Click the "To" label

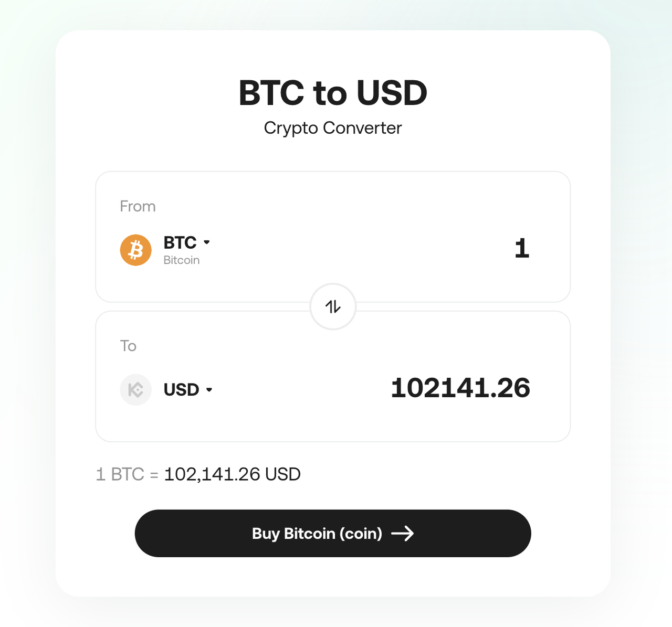click(128, 346)
